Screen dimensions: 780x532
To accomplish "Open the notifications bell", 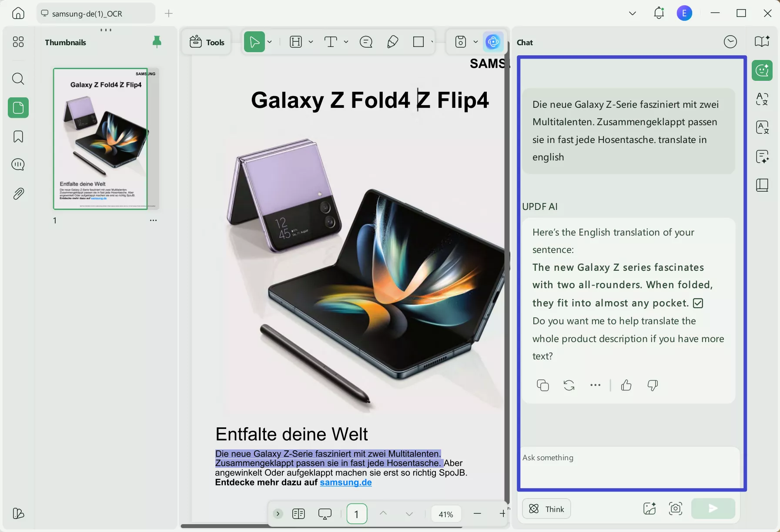I will pyautogui.click(x=659, y=13).
